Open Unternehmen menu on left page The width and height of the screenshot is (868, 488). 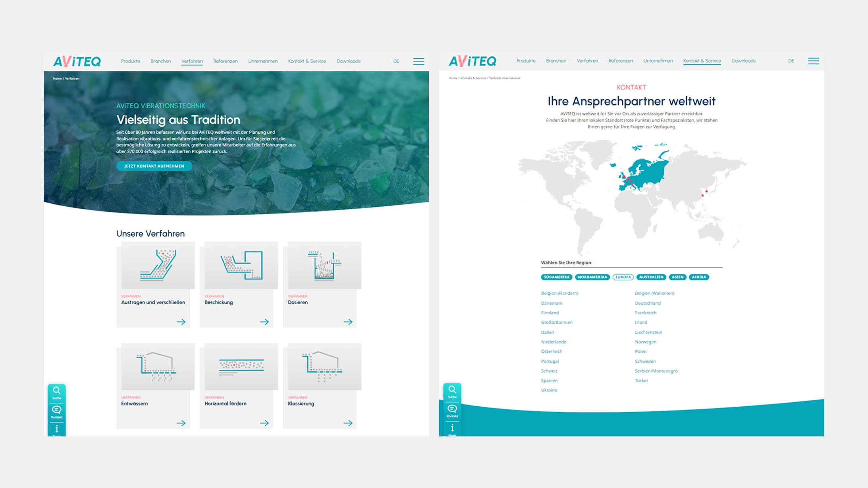click(263, 61)
